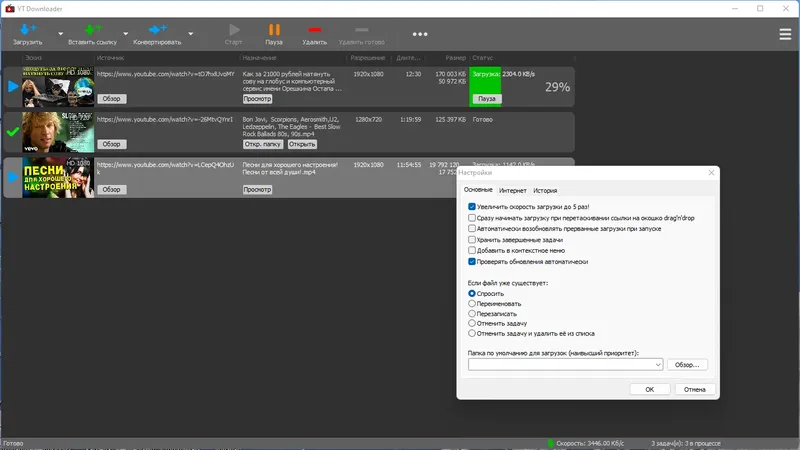Select the Спросить radio option
Viewport: 800px width, 450px height.
click(x=472, y=293)
